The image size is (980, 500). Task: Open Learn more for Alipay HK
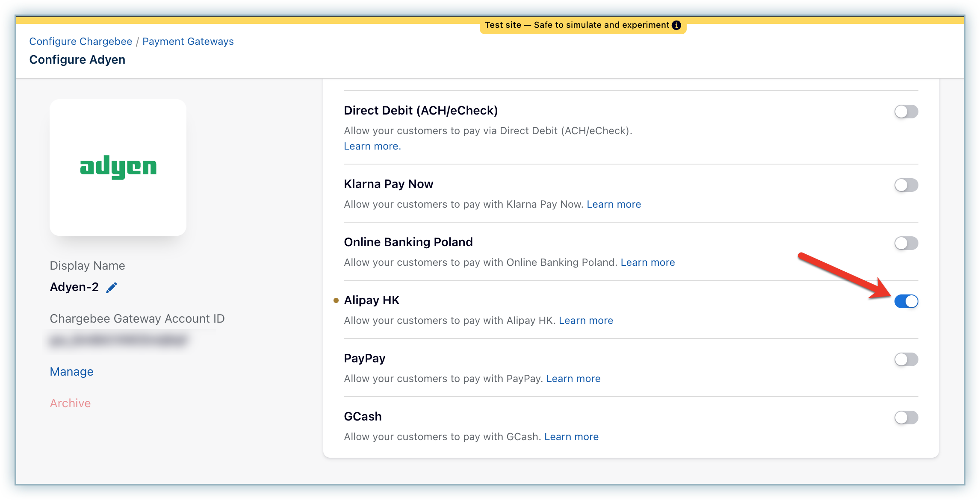coord(586,321)
